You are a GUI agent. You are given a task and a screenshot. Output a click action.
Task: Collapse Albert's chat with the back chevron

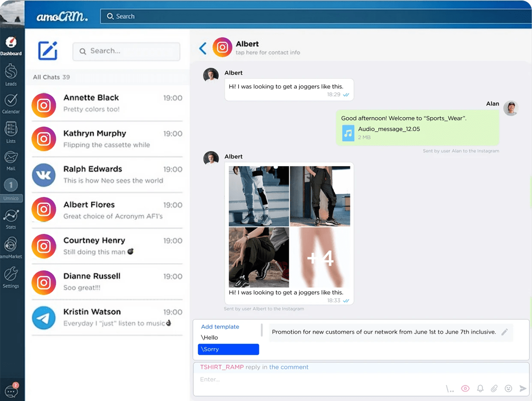coord(203,48)
